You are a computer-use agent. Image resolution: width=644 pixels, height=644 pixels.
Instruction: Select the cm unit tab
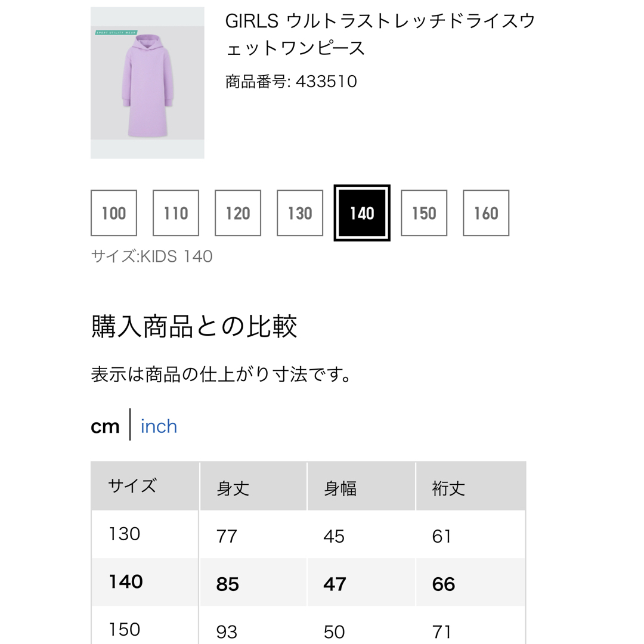pos(105,426)
